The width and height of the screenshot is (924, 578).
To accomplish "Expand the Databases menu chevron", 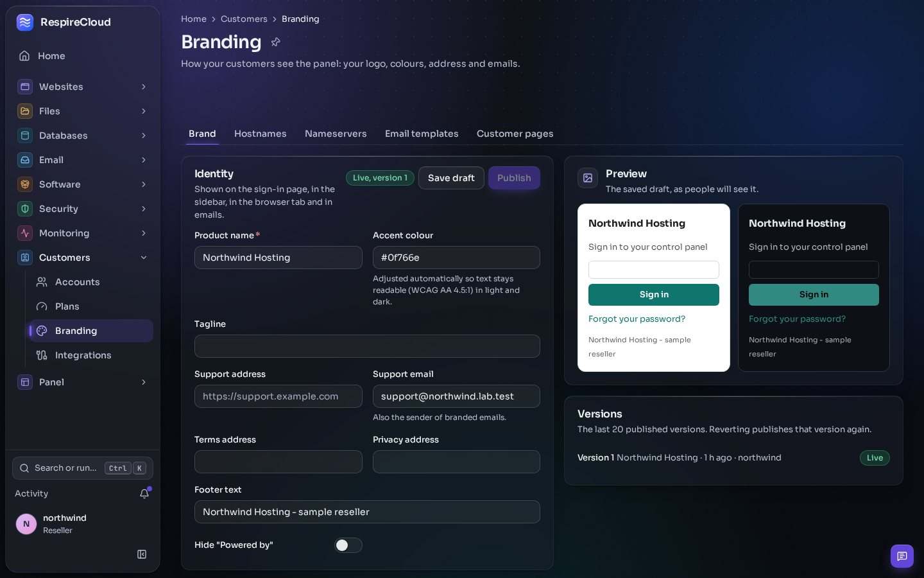I will (x=144, y=136).
